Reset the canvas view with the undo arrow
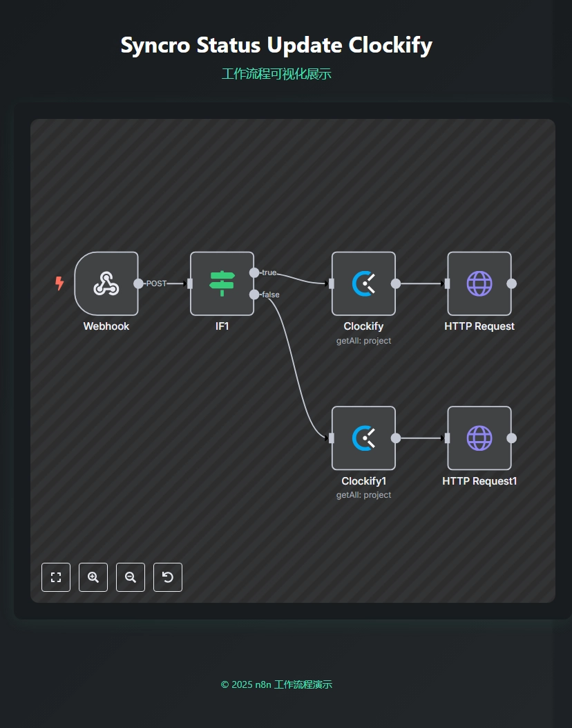Image resolution: width=572 pixels, height=728 pixels. click(x=168, y=577)
